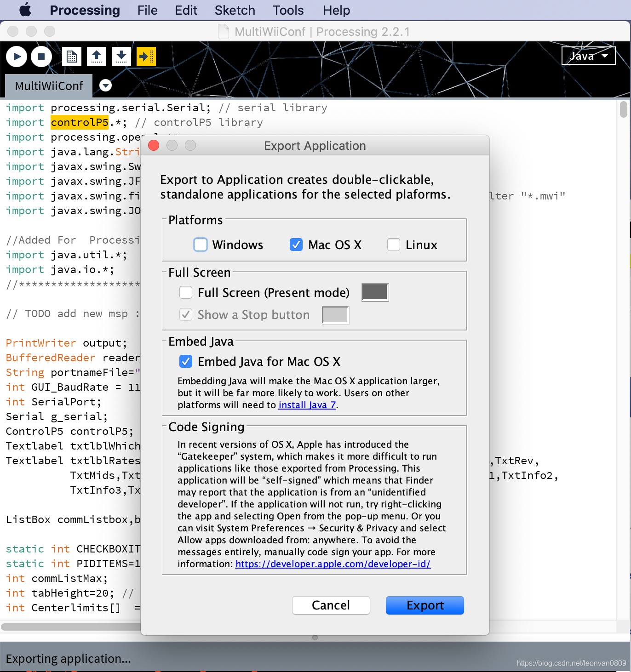631x672 pixels.
Task: Open the Apple menu
Action: point(25,10)
